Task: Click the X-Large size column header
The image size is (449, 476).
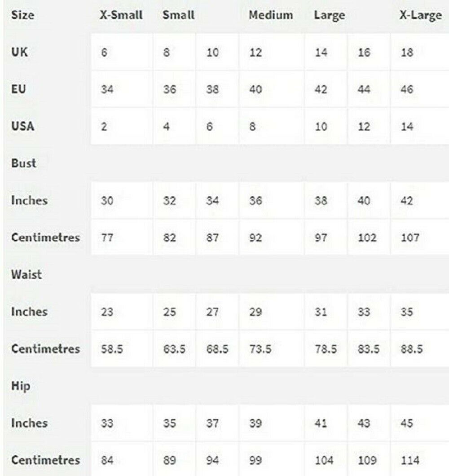Action: point(420,15)
